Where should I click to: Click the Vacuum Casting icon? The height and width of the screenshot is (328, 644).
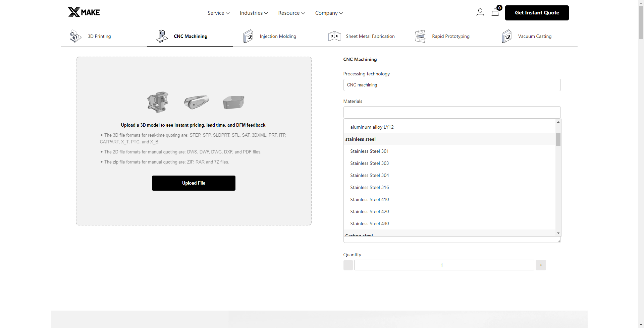(506, 36)
